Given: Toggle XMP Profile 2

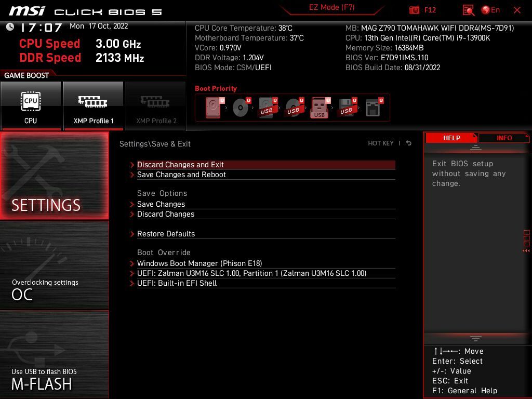Looking at the screenshot, I should click(156, 105).
